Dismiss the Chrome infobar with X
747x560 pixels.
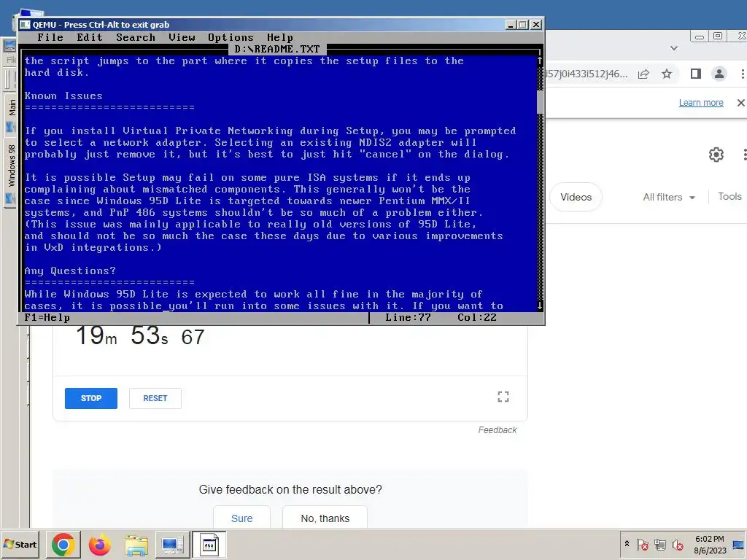(741, 103)
